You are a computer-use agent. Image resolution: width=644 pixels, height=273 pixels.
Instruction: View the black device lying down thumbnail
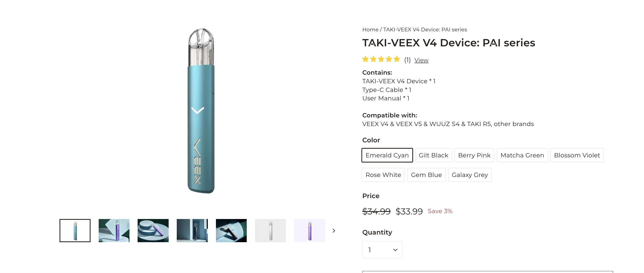(x=231, y=230)
